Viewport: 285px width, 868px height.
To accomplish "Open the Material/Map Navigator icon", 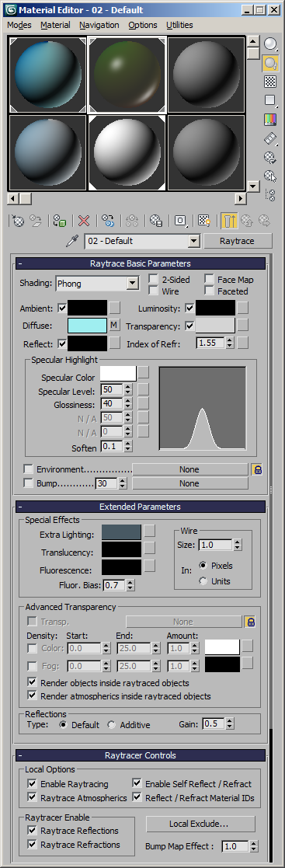I will [x=270, y=194].
